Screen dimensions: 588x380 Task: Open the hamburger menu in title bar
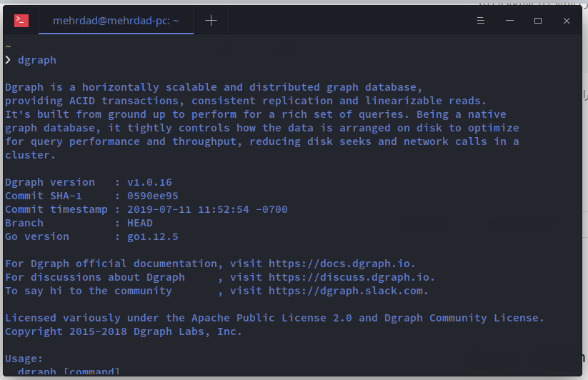(x=480, y=21)
